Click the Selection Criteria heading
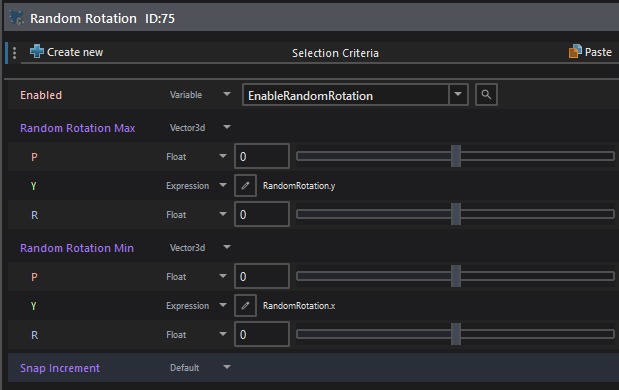 [335, 53]
